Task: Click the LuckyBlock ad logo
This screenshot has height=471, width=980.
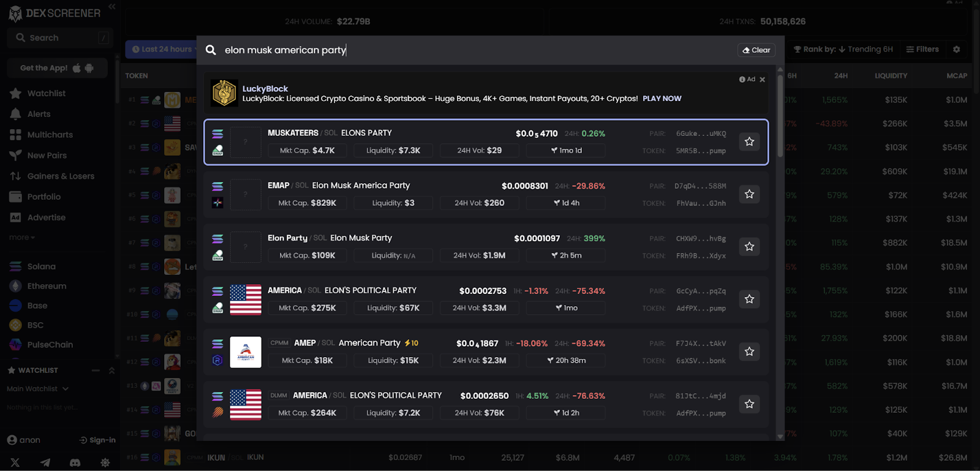Action: [224, 93]
